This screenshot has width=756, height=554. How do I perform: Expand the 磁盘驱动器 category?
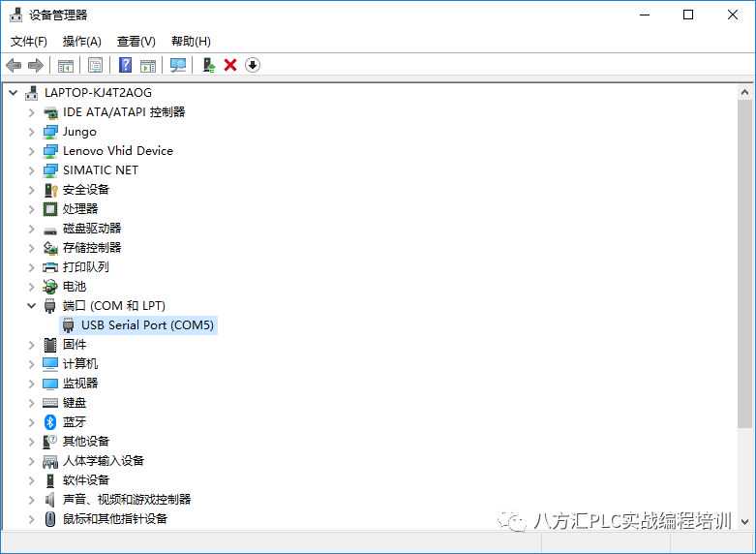tap(31, 229)
